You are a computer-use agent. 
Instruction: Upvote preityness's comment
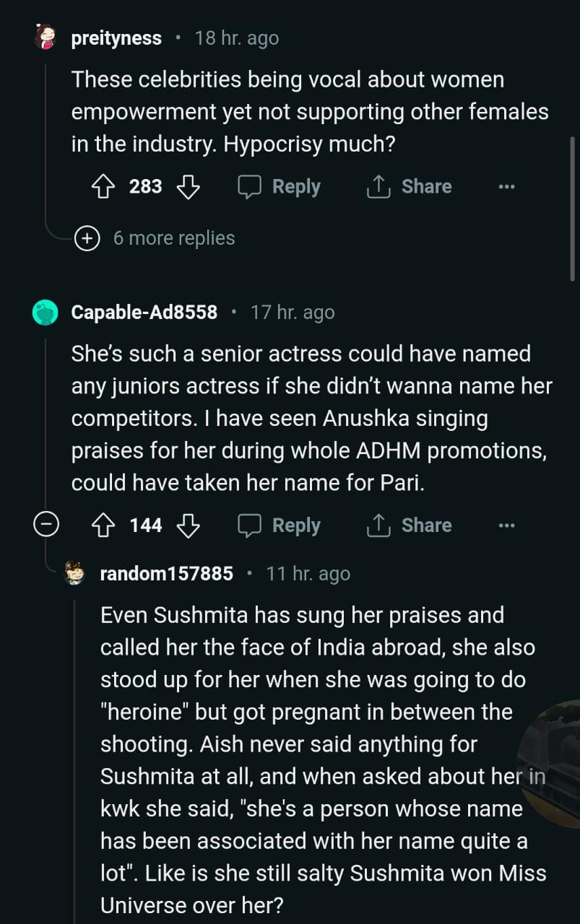(104, 187)
